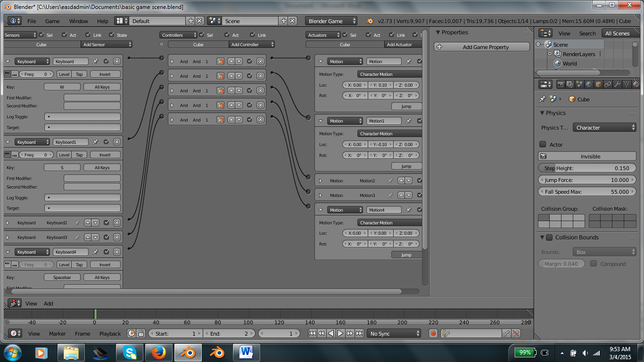This screenshot has width=644, height=362.
Task: Open the Help menu
Action: (103, 21)
